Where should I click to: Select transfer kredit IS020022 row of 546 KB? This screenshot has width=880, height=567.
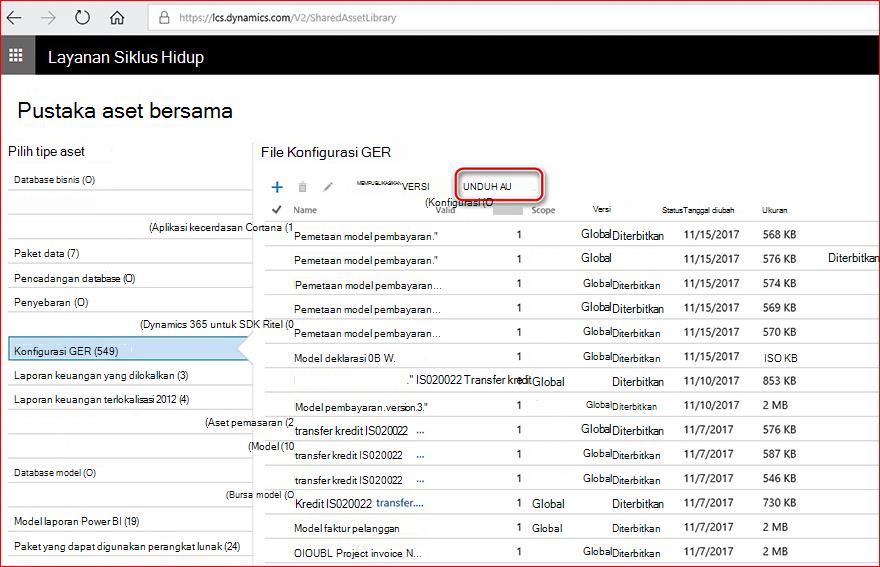click(x=571, y=478)
